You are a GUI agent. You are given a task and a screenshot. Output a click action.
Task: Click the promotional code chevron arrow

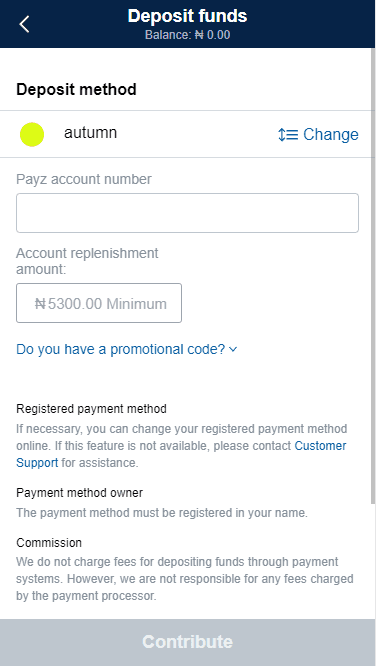[233, 350]
